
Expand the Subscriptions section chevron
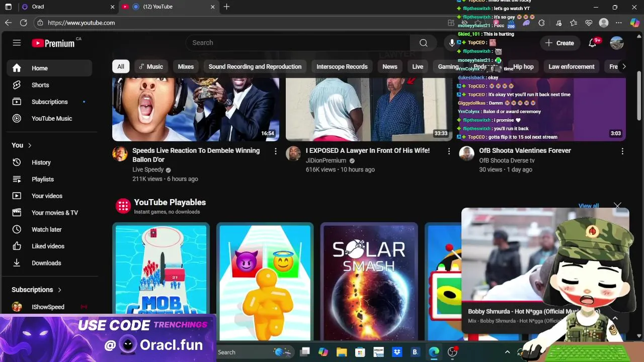pos(59,290)
